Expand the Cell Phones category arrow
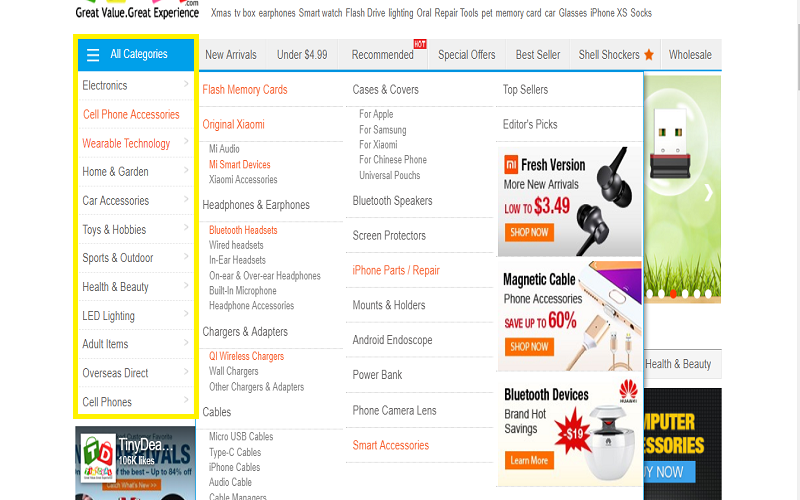The image size is (800, 500). 186,400
